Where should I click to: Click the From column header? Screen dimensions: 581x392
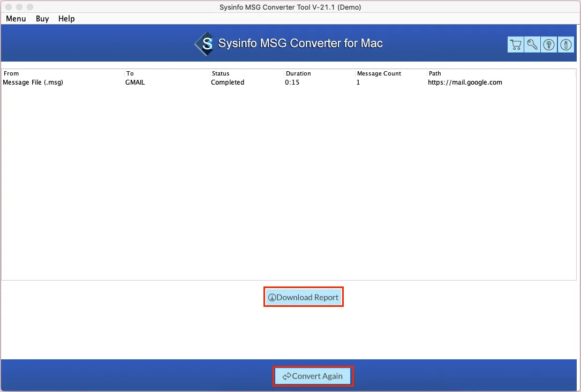[11, 73]
